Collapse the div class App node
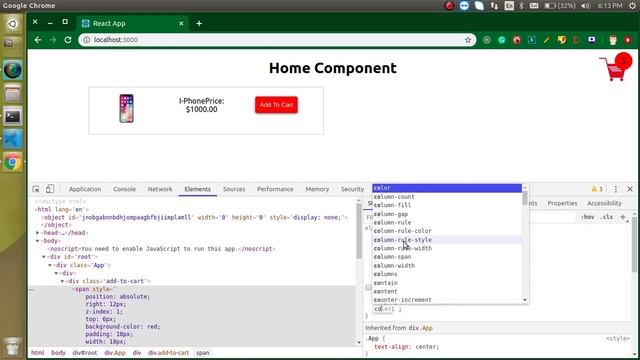This screenshot has height=360, width=640. [x=50, y=265]
